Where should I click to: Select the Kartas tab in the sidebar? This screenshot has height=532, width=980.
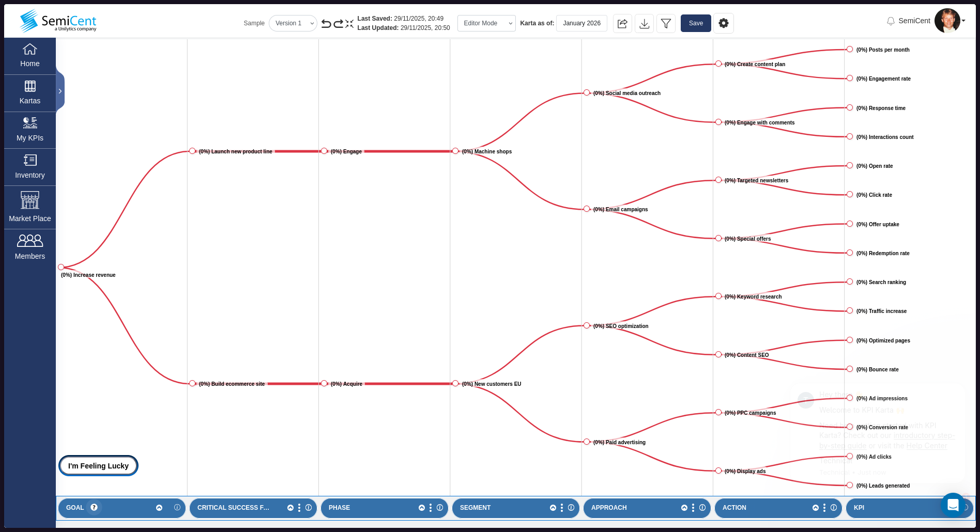click(29, 92)
